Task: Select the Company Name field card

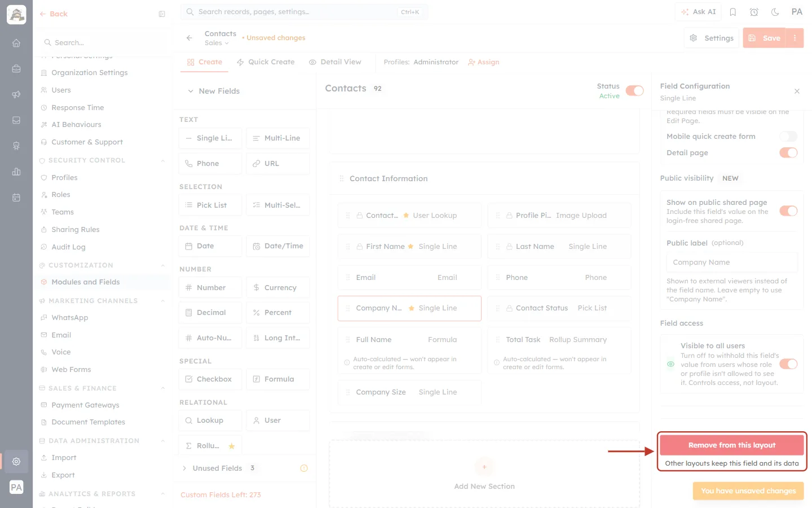Action: 409,308
